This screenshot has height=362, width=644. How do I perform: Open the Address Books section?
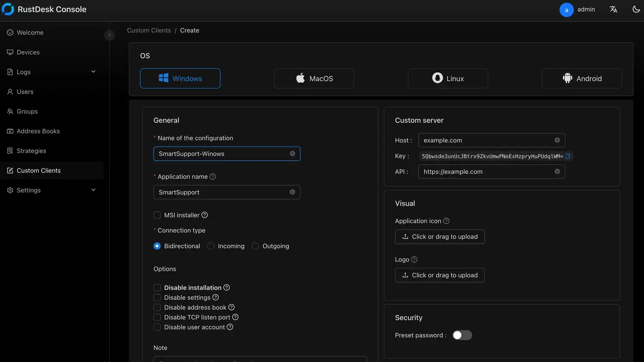coord(38,131)
